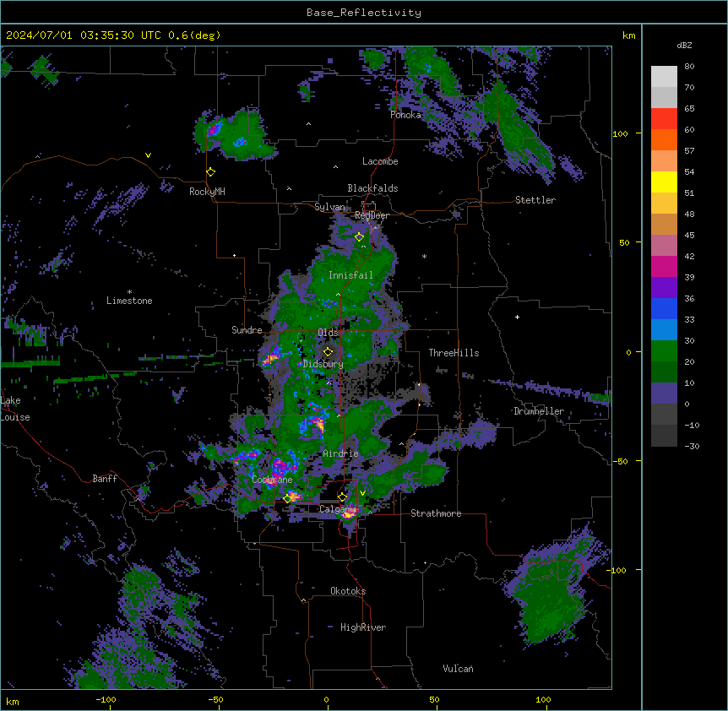Viewport: 728px width, 711px height.
Task: Click the Lacombe city label
Action: 380,161
